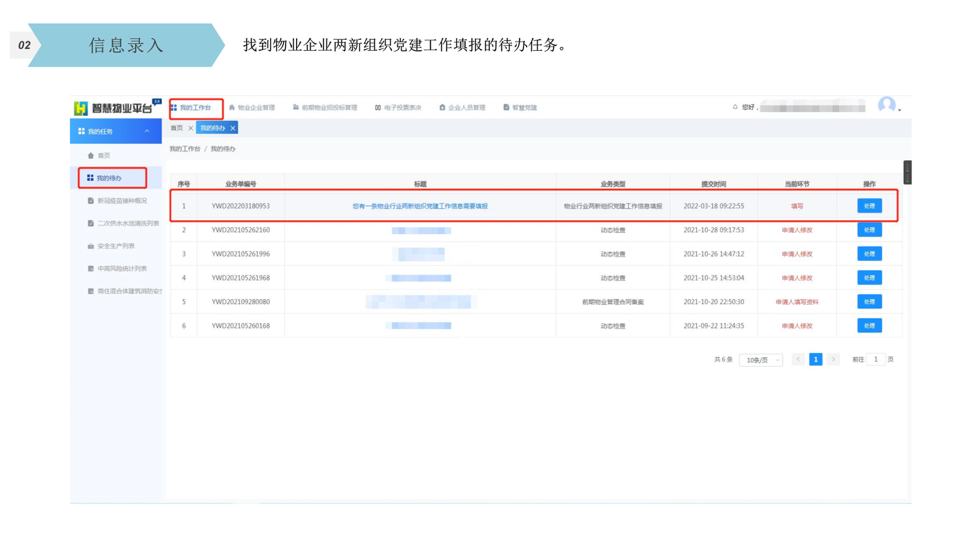The width and height of the screenshot is (980, 551).
Task: Switch to the 我的待办 page tab
Action: pos(212,128)
